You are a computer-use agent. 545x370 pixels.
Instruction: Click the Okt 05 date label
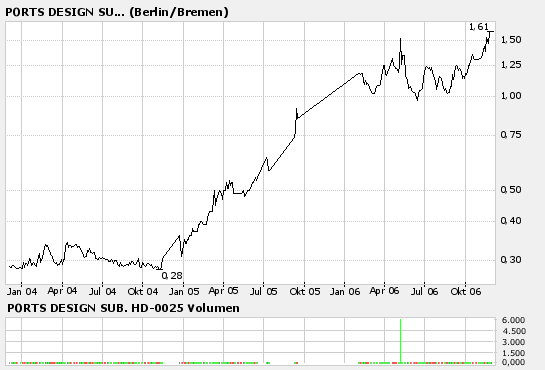tap(304, 291)
